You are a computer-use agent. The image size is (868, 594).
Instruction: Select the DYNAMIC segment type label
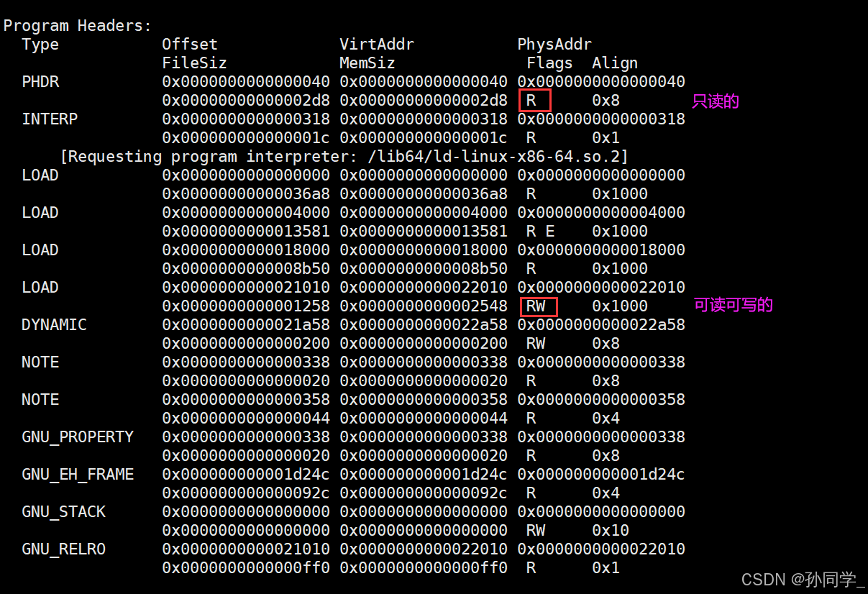click(54, 325)
